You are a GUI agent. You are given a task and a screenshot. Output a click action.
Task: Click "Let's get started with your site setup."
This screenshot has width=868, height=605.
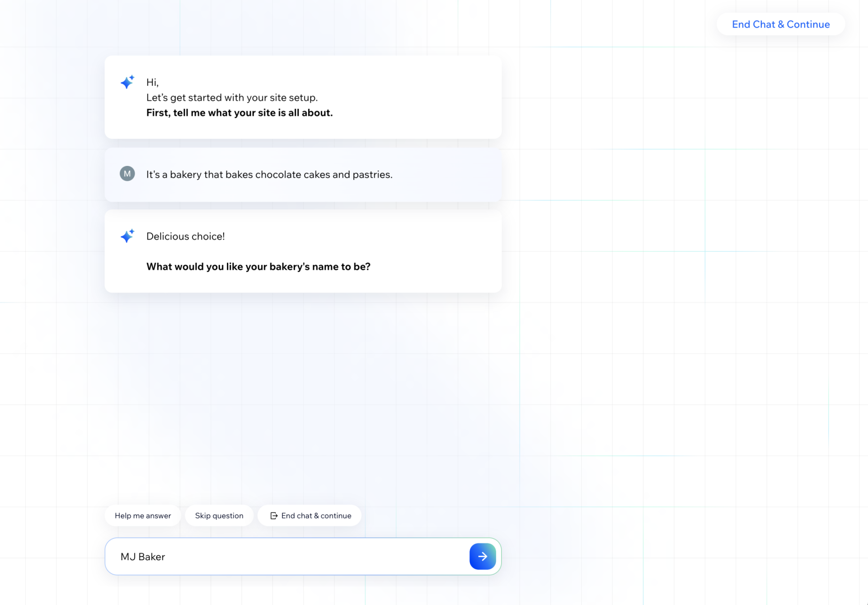tap(232, 98)
